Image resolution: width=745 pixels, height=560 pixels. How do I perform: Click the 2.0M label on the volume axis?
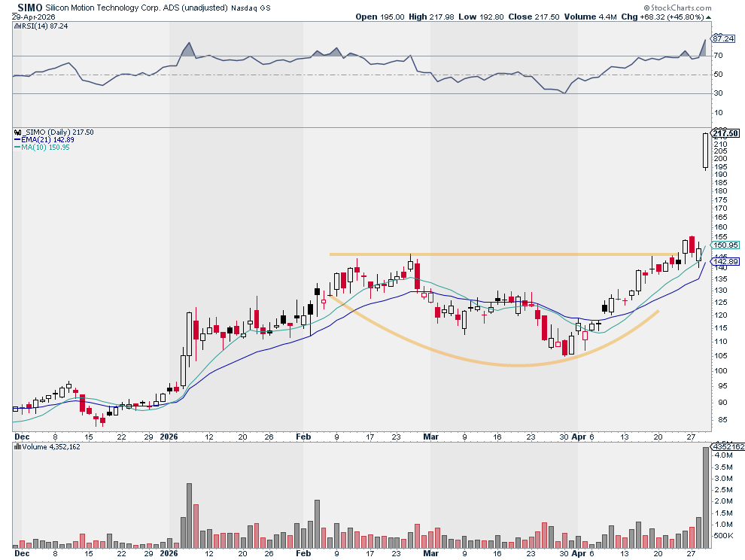coord(722,501)
